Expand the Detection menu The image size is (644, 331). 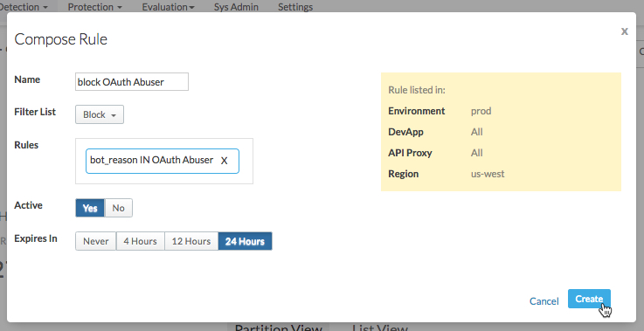click(24, 7)
